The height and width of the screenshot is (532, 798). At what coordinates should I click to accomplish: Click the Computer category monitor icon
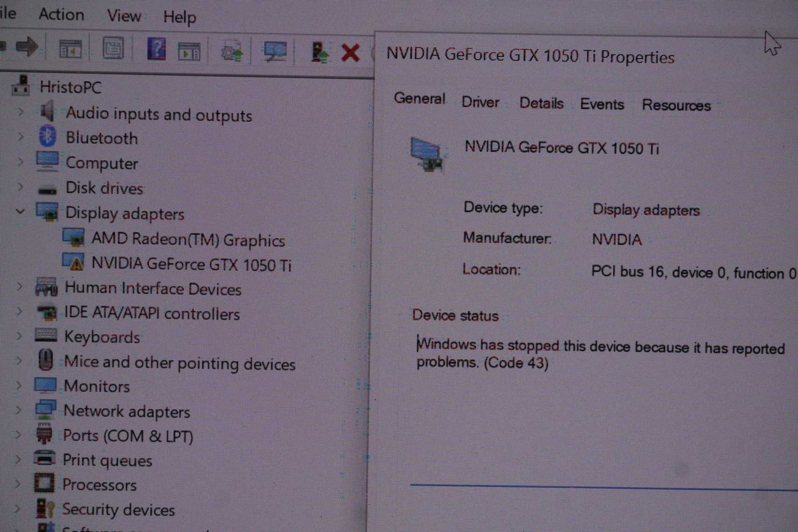[x=47, y=161]
